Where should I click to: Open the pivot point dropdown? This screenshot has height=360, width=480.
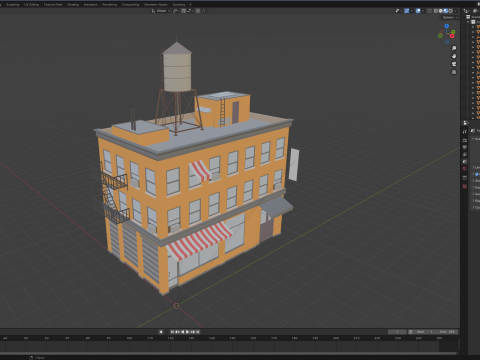click(176, 11)
